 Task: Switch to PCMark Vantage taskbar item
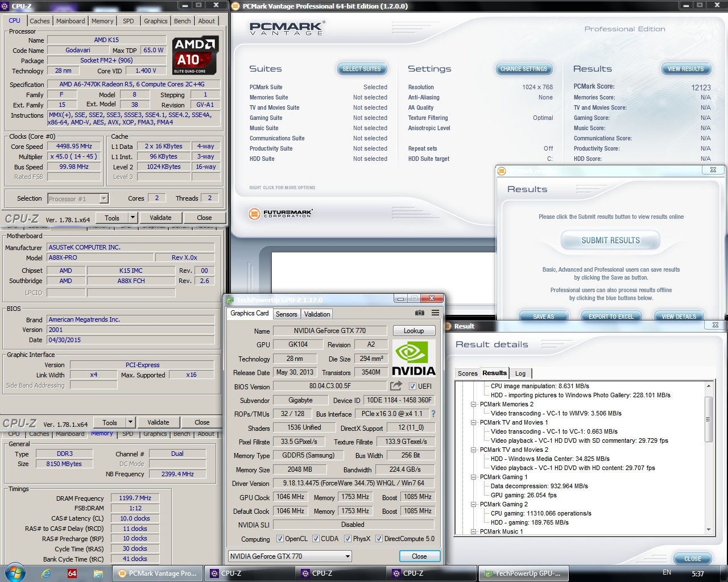157,573
